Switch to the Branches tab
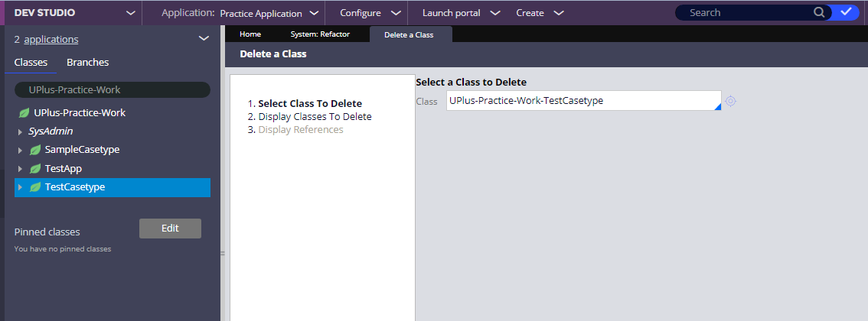The width and height of the screenshot is (868, 321). [x=87, y=63]
